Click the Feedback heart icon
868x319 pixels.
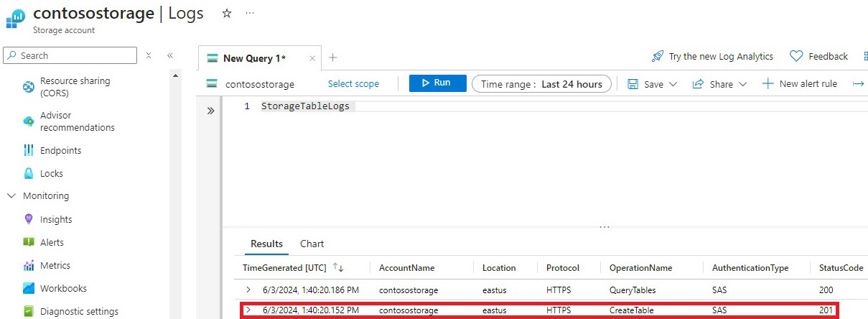click(795, 56)
